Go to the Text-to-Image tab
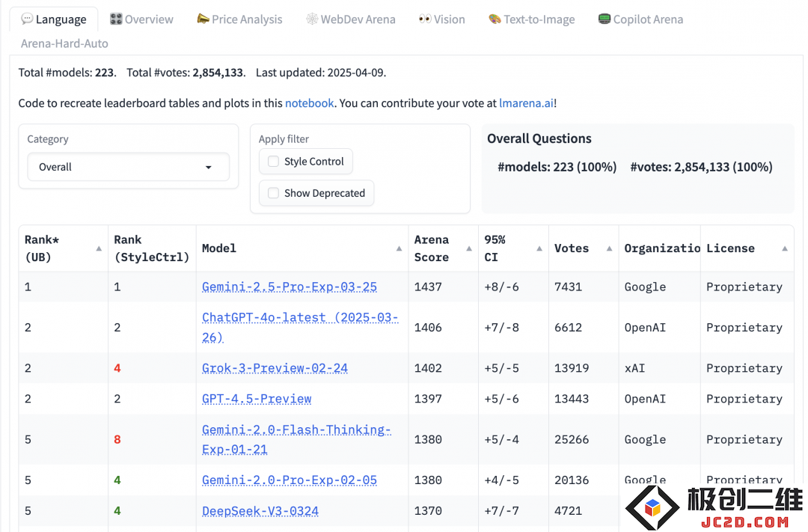Screen dimensions: 808x532 [532, 19]
